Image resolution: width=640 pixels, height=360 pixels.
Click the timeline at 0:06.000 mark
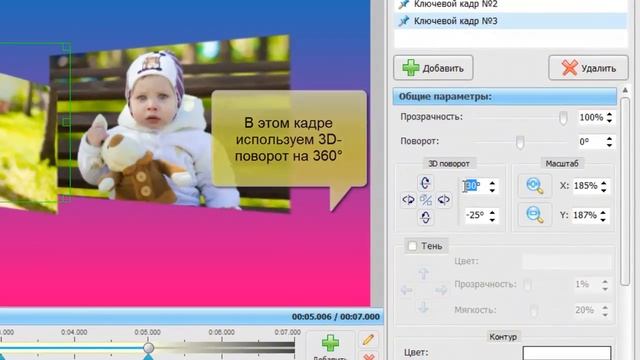222,333
